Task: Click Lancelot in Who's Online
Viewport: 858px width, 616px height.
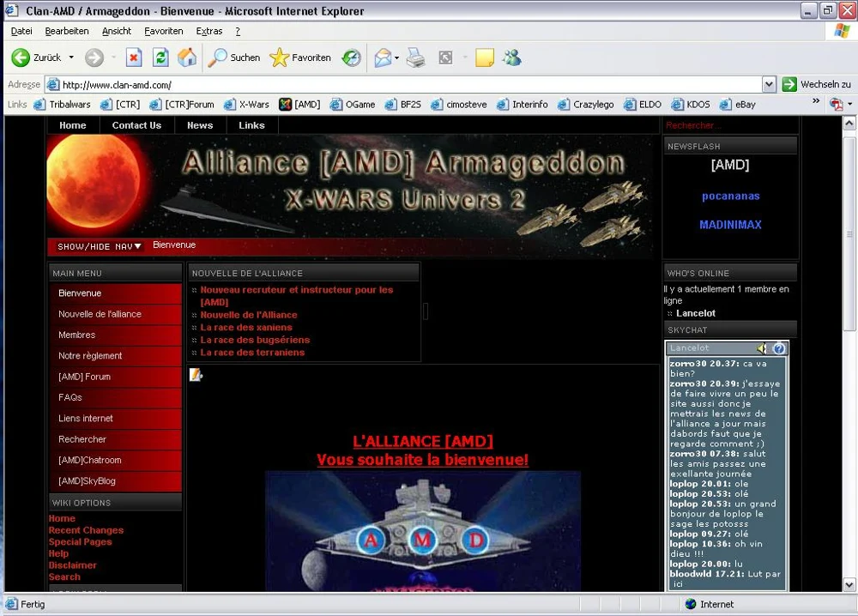Action: (696, 313)
